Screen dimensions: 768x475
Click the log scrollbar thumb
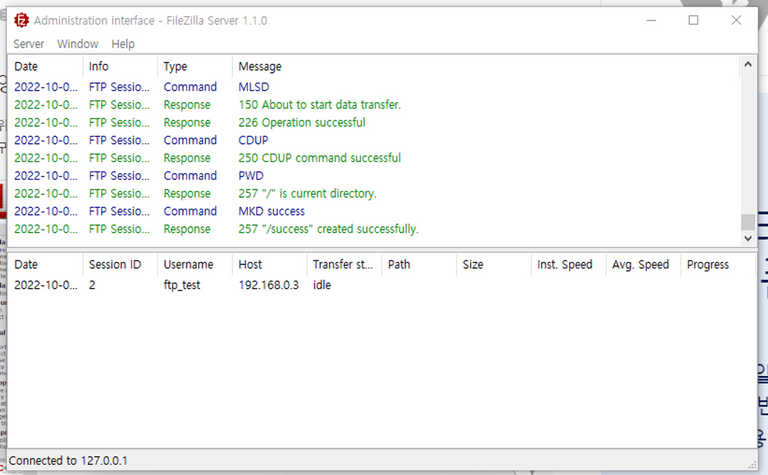(x=747, y=222)
